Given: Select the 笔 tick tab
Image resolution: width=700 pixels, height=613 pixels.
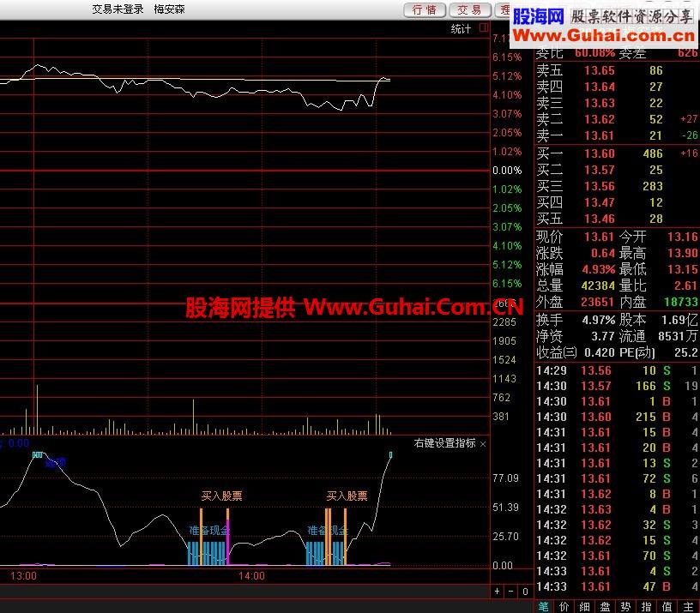Looking at the screenshot, I should tap(543, 606).
